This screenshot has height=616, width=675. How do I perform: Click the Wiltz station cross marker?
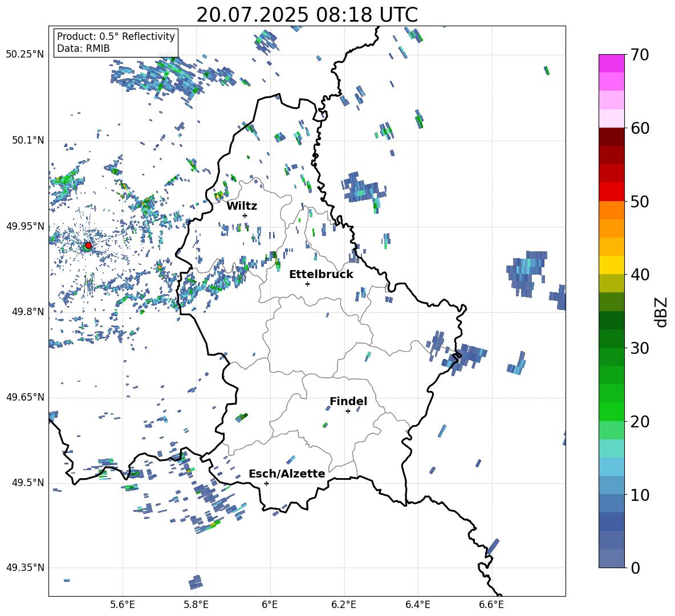245,215
